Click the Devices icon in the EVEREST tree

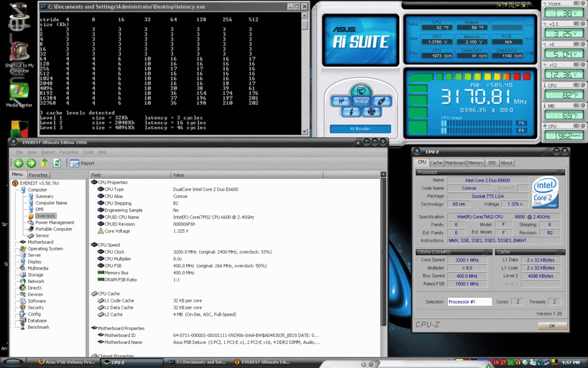pyautogui.click(x=22, y=294)
